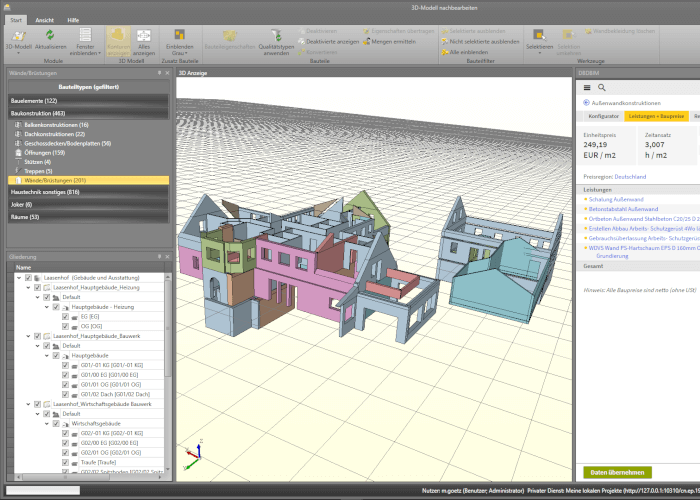This screenshot has width=700, height=500.
Task: Click Selektion umkehren tool
Action: click(x=568, y=41)
